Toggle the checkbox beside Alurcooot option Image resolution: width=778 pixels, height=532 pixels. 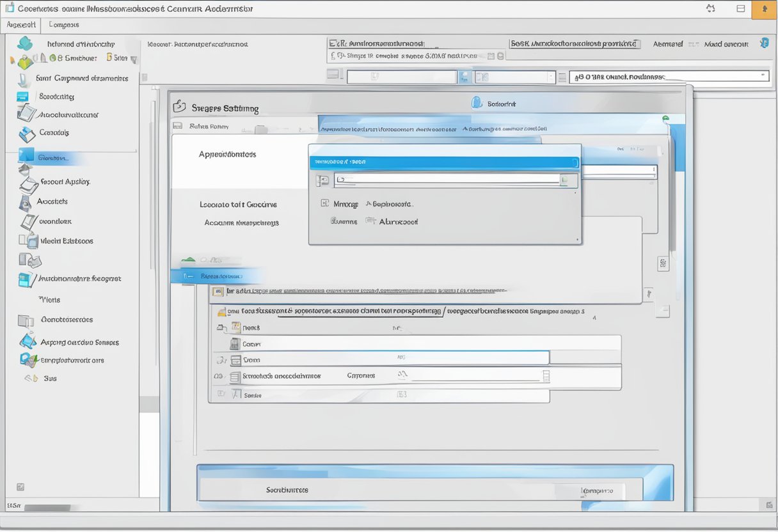coord(370,221)
